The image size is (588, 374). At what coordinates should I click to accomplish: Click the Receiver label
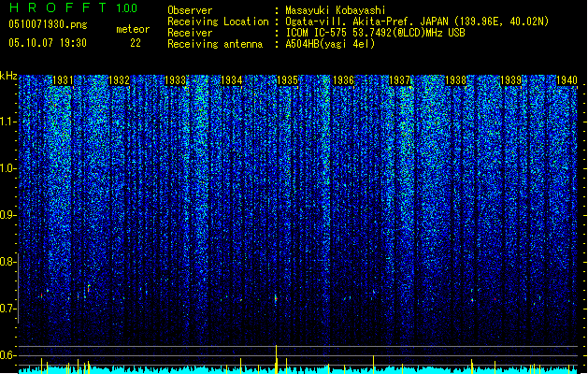tap(190, 33)
